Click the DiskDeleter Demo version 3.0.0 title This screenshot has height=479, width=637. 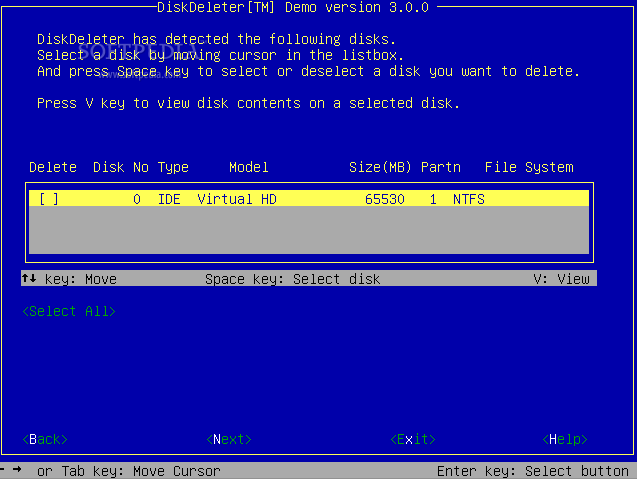click(292, 7)
